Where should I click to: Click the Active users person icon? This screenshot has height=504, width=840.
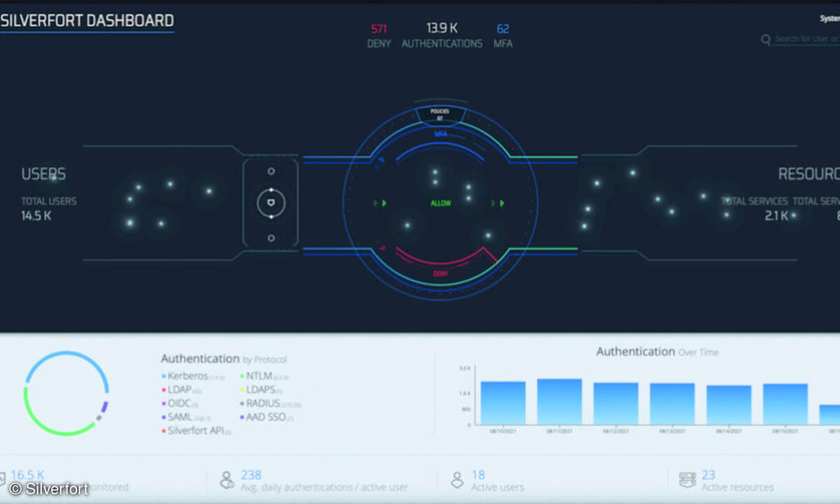tap(457, 480)
